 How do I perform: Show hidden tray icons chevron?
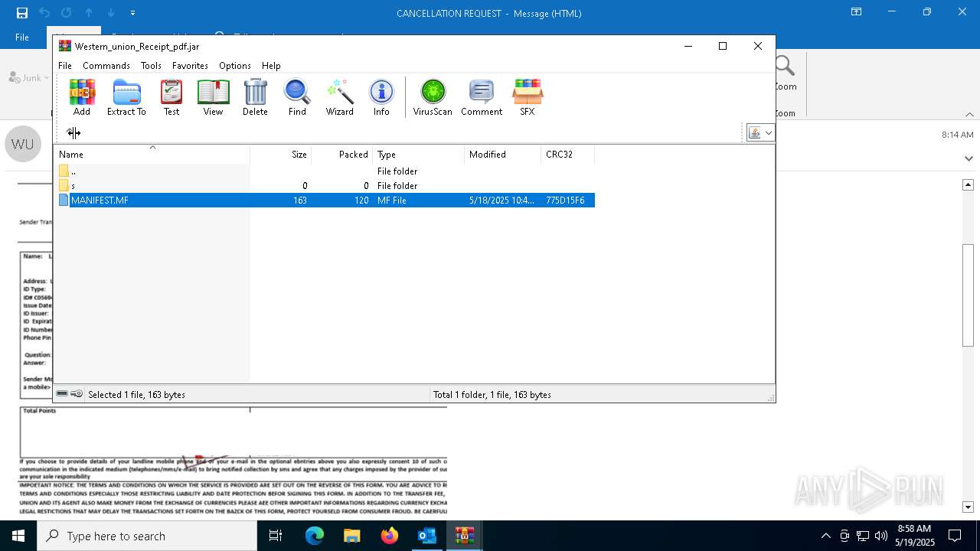[x=825, y=536]
